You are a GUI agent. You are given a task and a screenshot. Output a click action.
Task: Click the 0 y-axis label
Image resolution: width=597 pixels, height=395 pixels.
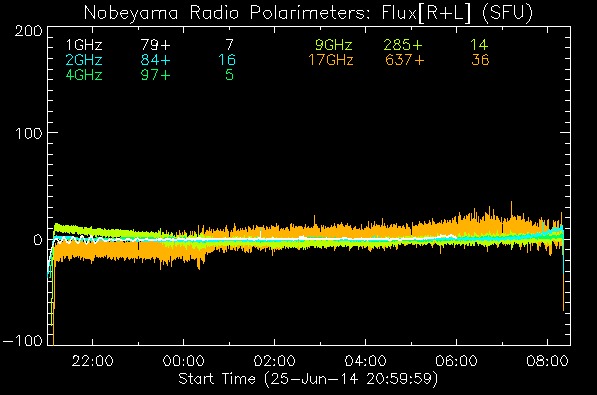click(x=37, y=240)
